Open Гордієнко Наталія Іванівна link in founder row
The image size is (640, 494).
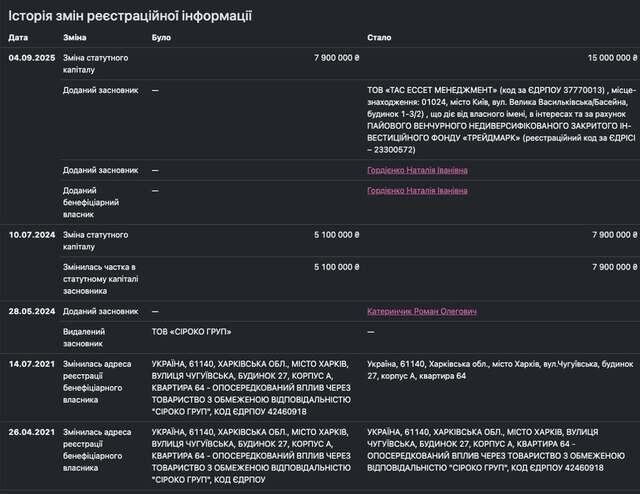pyautogui.click(x=417, y=170)
